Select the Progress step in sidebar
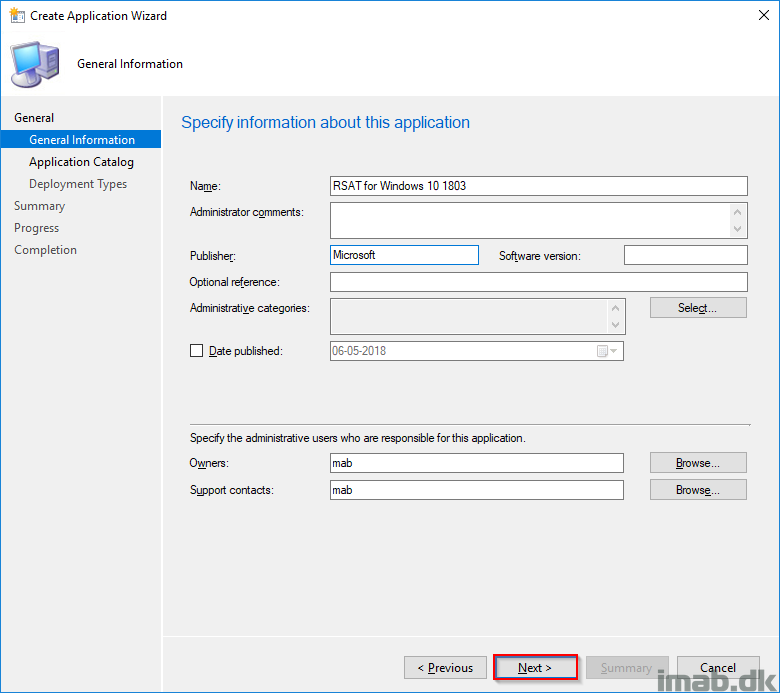 (36, 227)
